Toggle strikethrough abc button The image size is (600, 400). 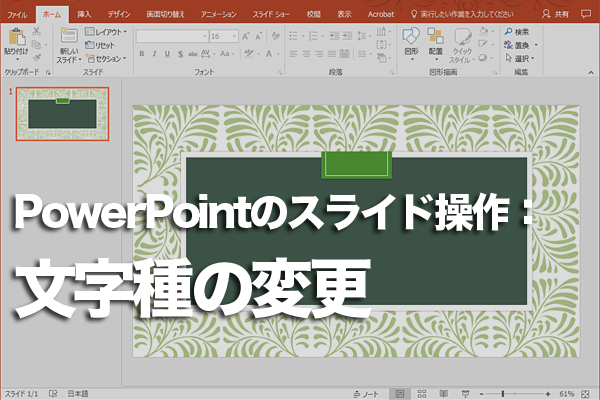(x=193, y=54)
